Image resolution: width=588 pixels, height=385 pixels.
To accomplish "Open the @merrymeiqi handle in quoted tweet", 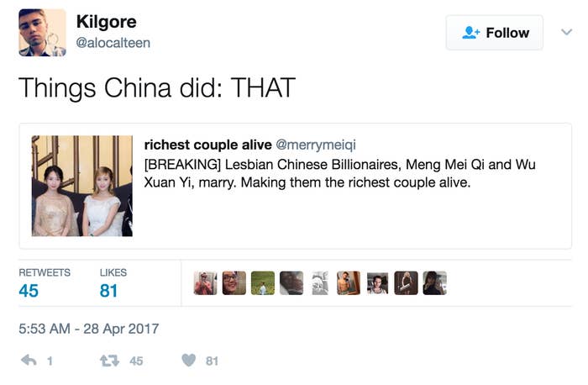I will click(x=316, y=145).
